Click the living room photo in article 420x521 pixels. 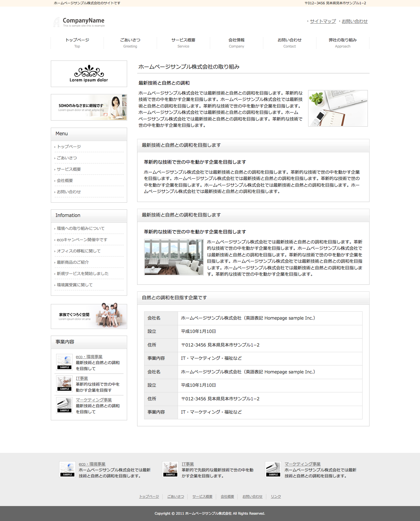pos(174,257)
